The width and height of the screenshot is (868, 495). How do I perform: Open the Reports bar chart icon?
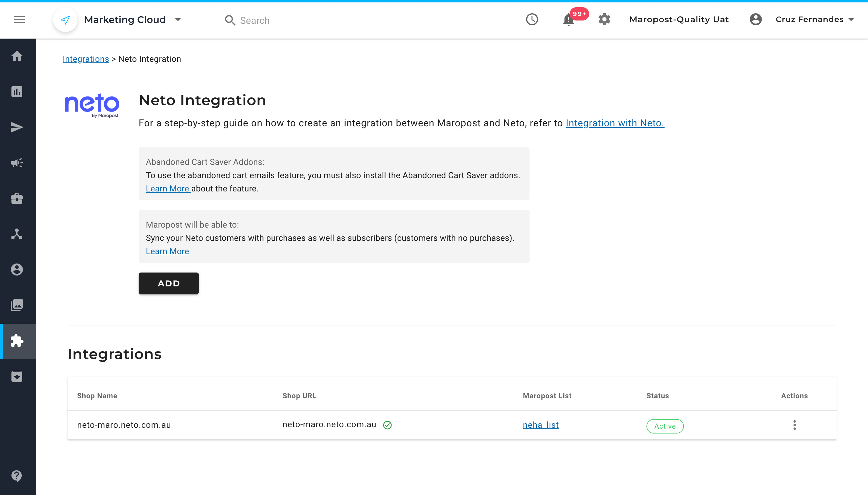(x=17, y=91)
